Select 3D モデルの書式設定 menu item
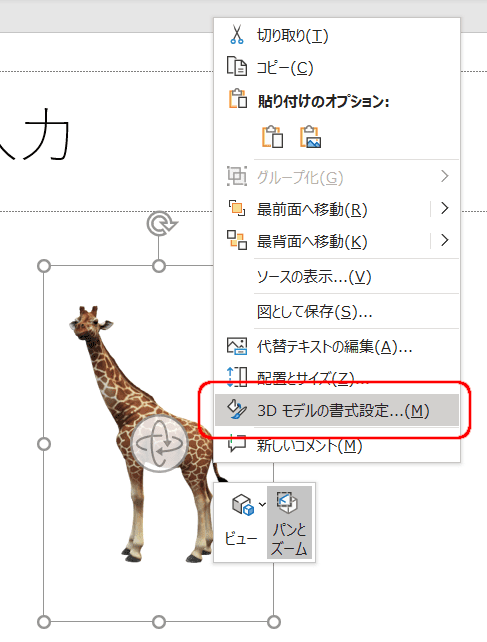487x642 pixels. (x=337, y=410)
